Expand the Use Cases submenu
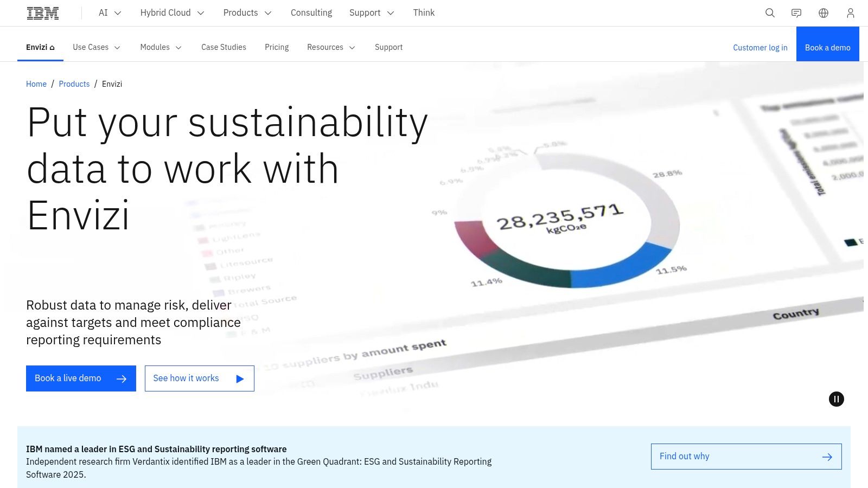 (x=97, y=47)
